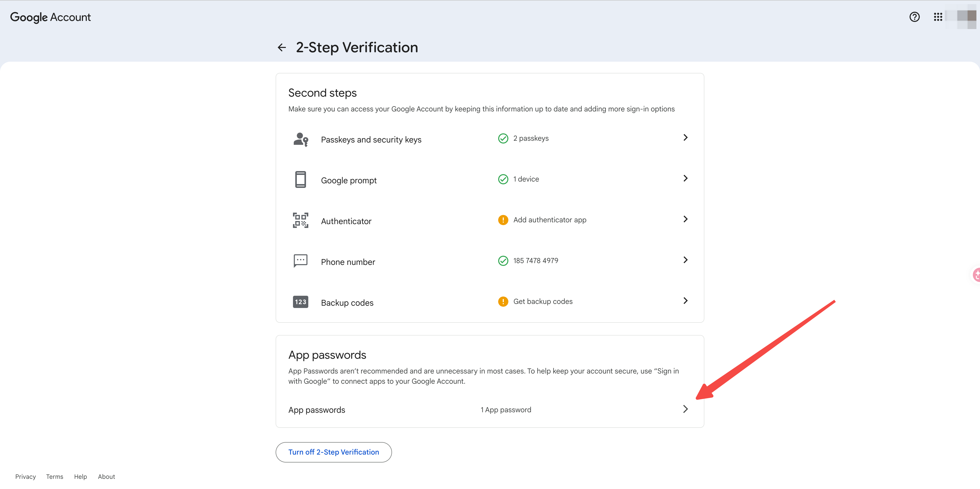This screenshot has height=489, width=980.
Task: Click the back arrow beside 2-Step Verification
Action: [281, 47]
